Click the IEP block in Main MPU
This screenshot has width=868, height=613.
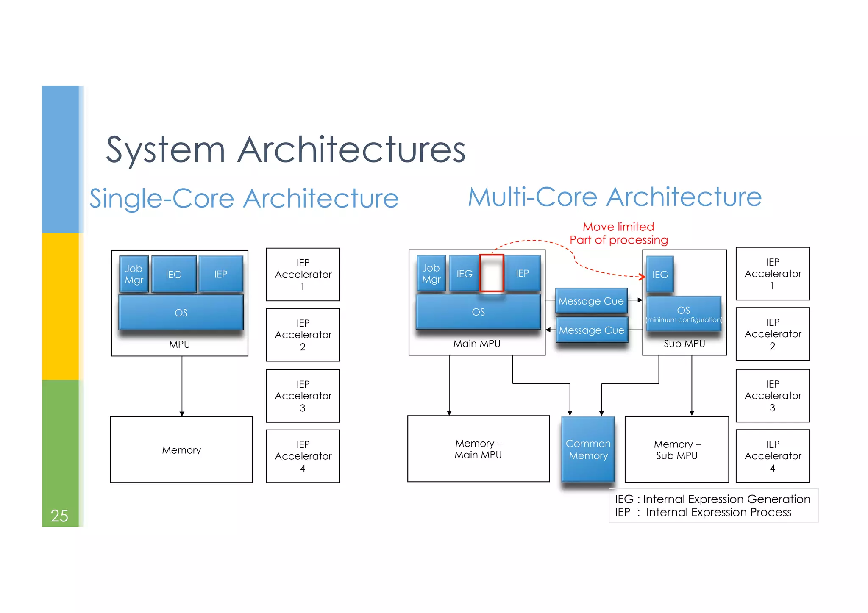(522, 274)
